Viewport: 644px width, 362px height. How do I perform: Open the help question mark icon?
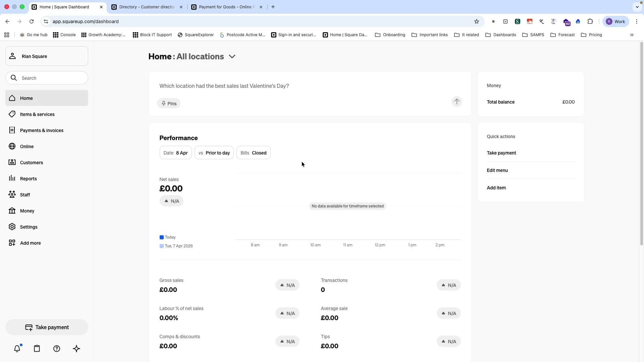click(57, 349)
